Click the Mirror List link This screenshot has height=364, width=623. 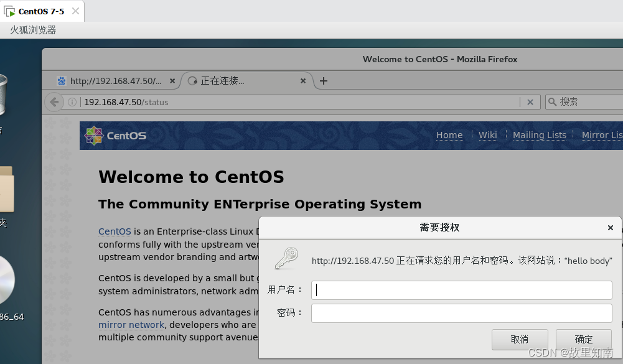pyautogui.click(x=602, y=135)
